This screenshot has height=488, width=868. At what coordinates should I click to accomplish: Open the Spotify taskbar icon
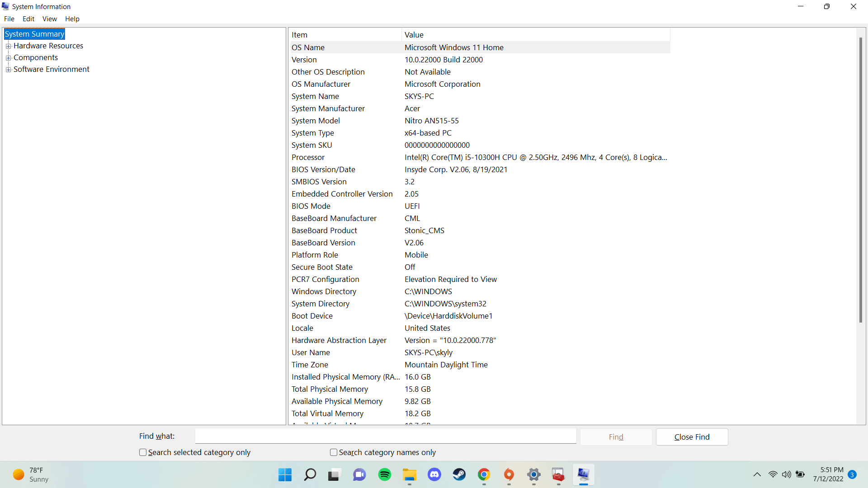[385, 474]
